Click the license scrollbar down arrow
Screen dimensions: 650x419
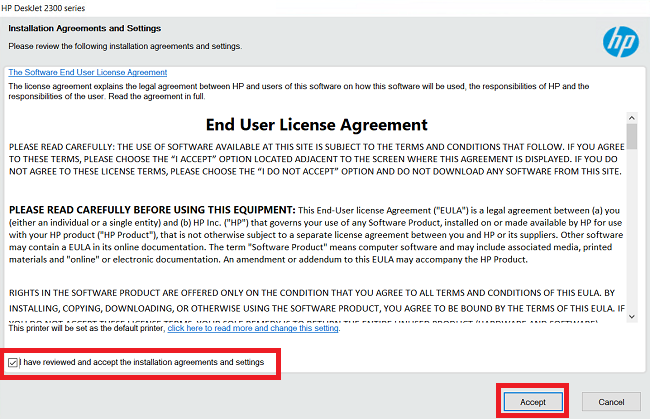(632, 317)
